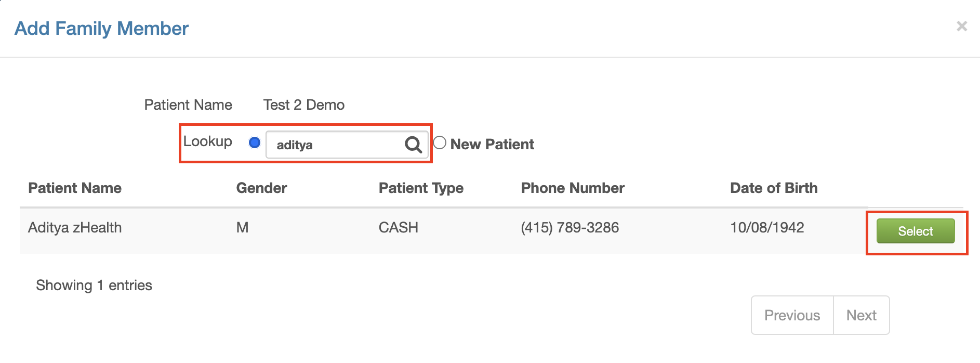The height and width of the screenshot is (363, 980).
Task: Go to the Next results page
Action: pos(862,315)
